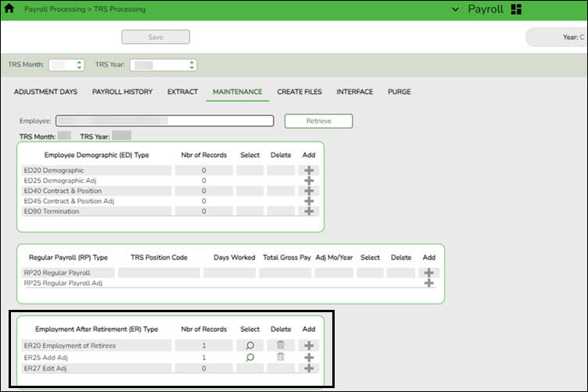
Task: Add an RP20 Regular Payroll record
Action: (x=428, y=273)
